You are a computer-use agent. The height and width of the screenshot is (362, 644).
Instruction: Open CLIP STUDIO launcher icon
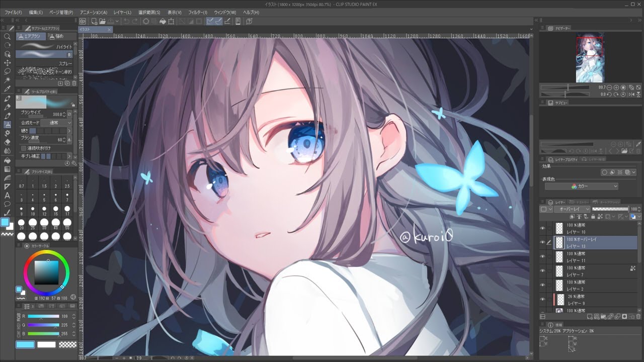pos(83,21)
